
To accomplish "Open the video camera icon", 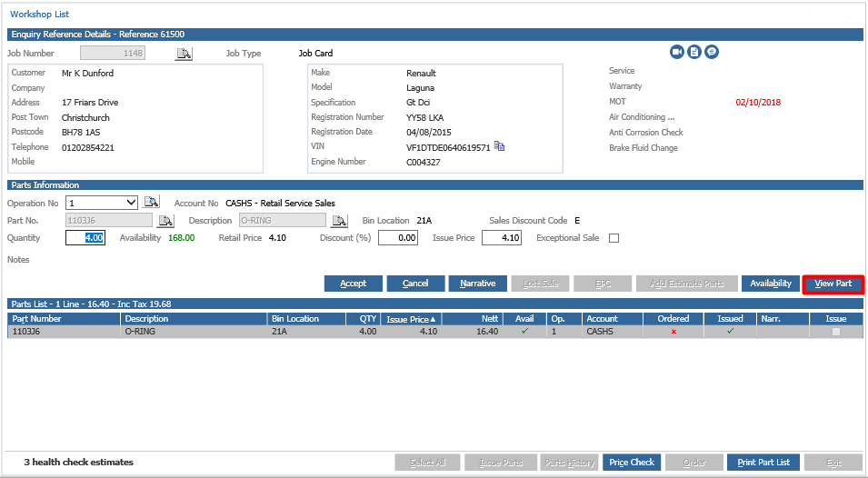I will pyautogui.click(x=676, y=52).
